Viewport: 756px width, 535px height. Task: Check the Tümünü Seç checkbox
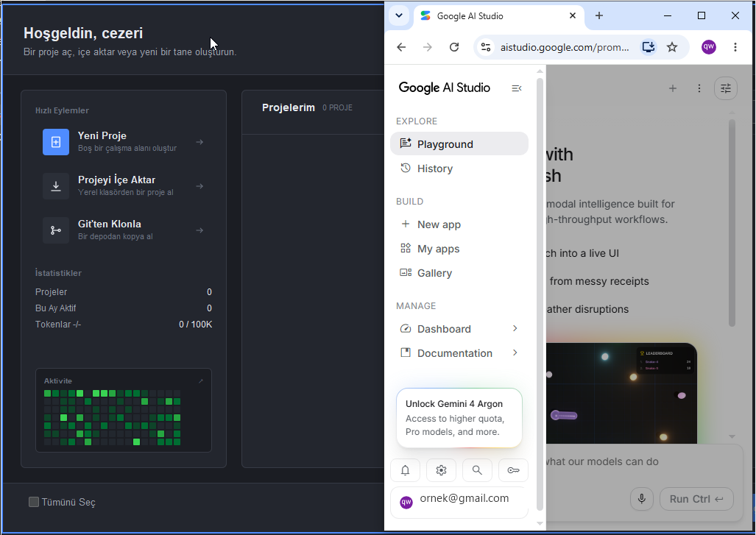click(34, 502)
